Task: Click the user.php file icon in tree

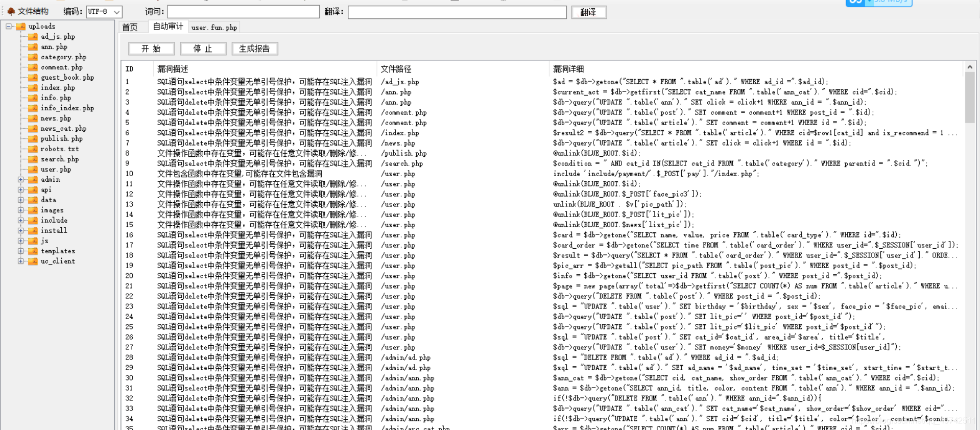Action: tap(33, 170)
